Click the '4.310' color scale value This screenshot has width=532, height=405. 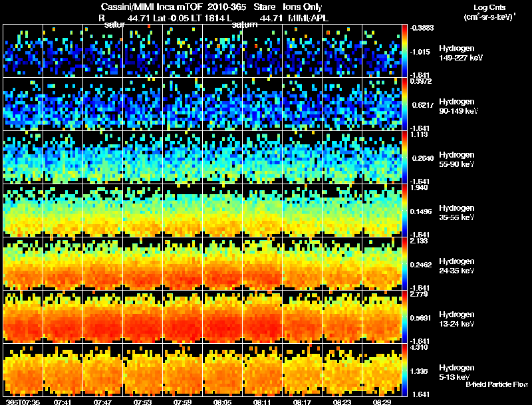[x=419, y=347]
